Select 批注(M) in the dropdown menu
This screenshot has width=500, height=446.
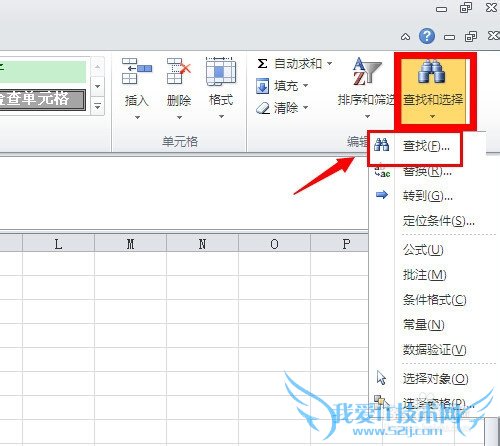[x=426, y=275]
